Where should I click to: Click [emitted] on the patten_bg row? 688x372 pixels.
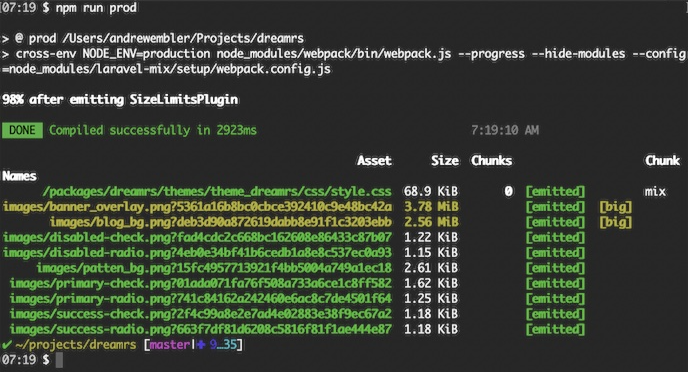click(555, 268)
